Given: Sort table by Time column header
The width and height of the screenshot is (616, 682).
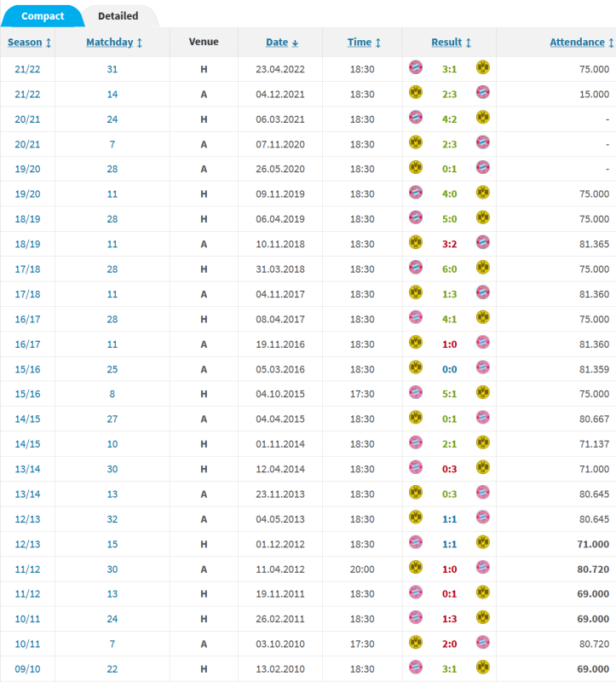Looking at the screenshot, I should tap(364, 42).
